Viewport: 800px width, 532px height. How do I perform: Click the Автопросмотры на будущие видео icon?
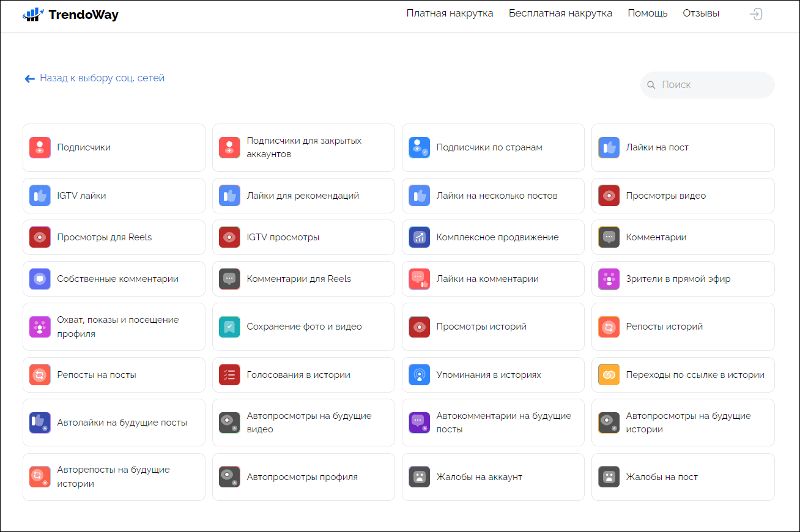(229, 423)
